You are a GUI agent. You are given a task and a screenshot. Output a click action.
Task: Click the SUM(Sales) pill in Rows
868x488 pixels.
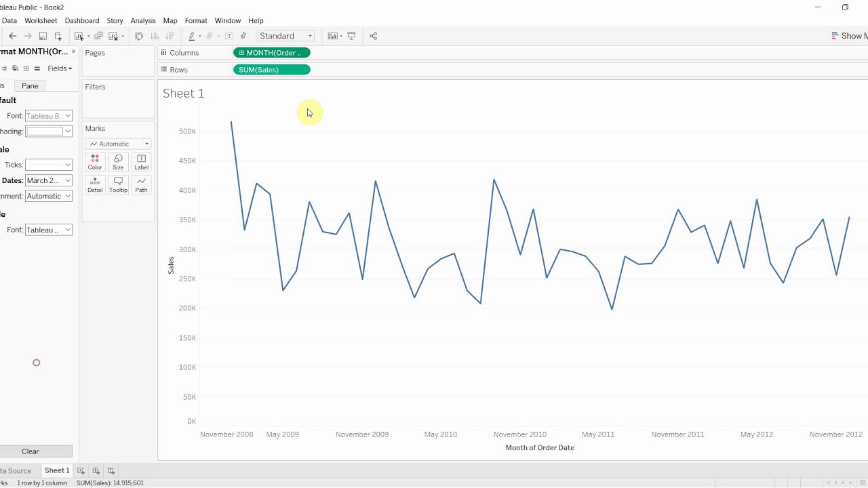[x=271, y=70]
